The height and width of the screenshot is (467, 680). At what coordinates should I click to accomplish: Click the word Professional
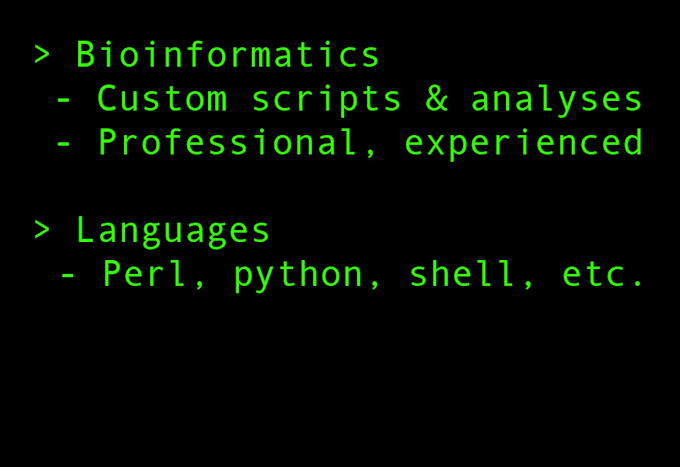[x=226, y=143]
